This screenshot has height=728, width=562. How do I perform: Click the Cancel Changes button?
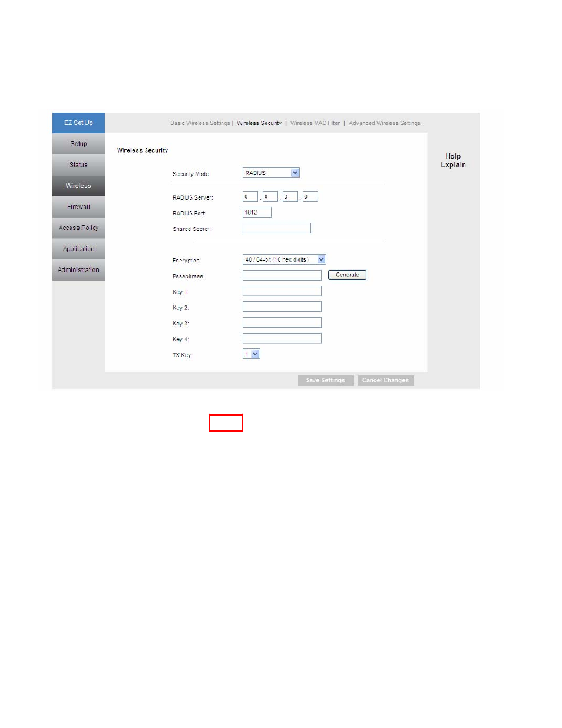coord(385,380)
